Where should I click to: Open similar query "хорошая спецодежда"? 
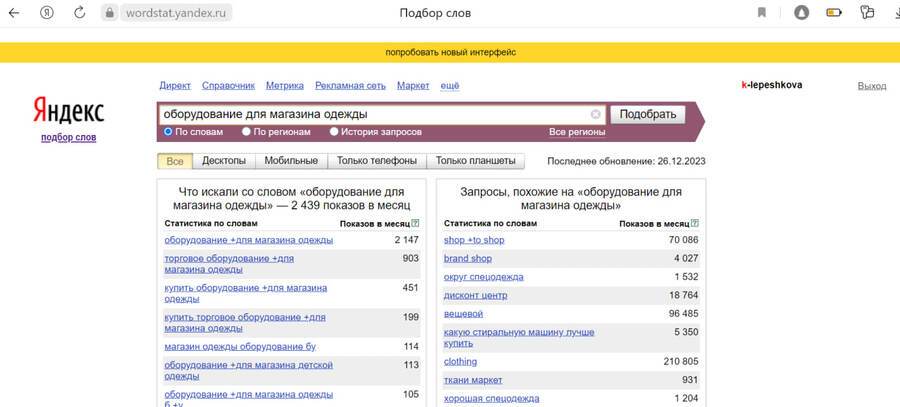click(491, 398)
